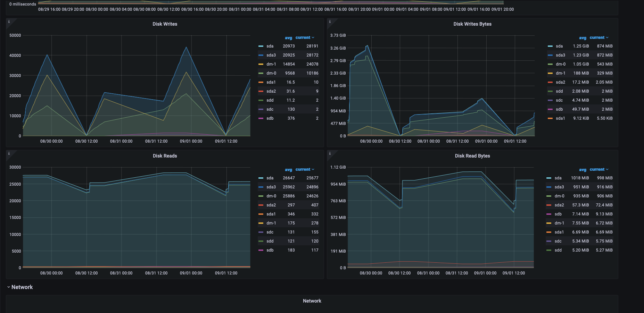Toggle sdb series in Disk Reads legend
The width and height of the screenshot is (644, 313).
(x=270, y=250)
